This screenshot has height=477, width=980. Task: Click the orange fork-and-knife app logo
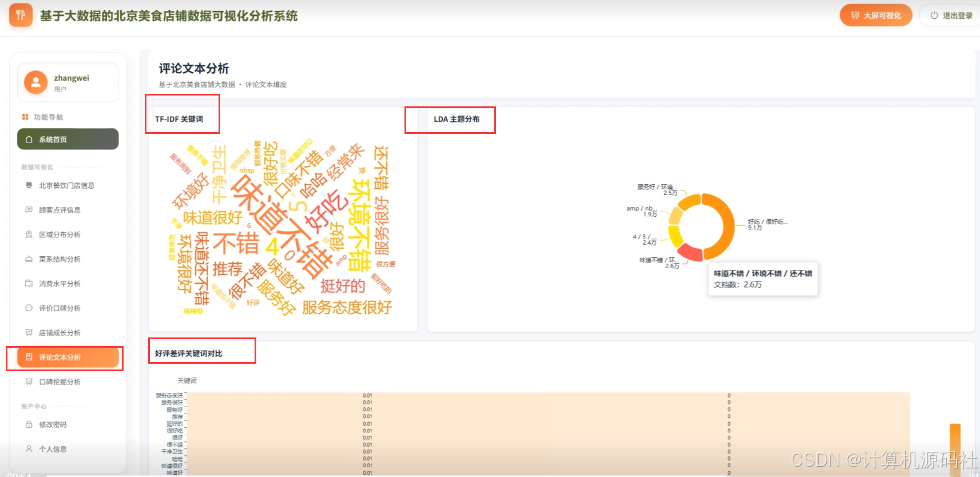[x=21, y=15]
